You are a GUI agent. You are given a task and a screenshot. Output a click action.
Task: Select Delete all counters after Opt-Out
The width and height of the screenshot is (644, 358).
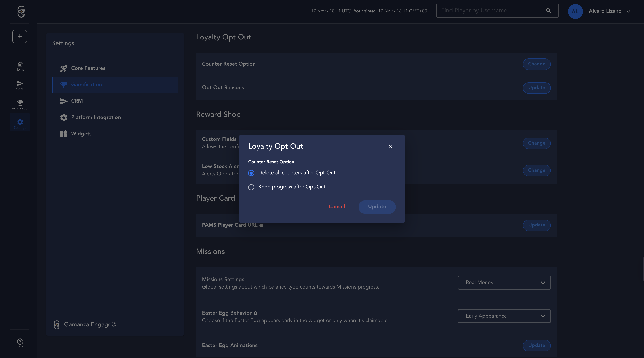coord(251,173)
